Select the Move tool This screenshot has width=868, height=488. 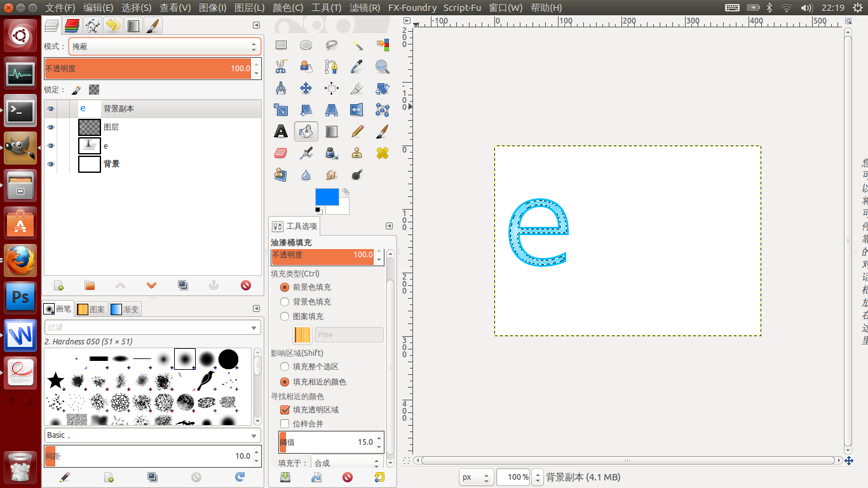pyautogui.click(x=306, y=88)
